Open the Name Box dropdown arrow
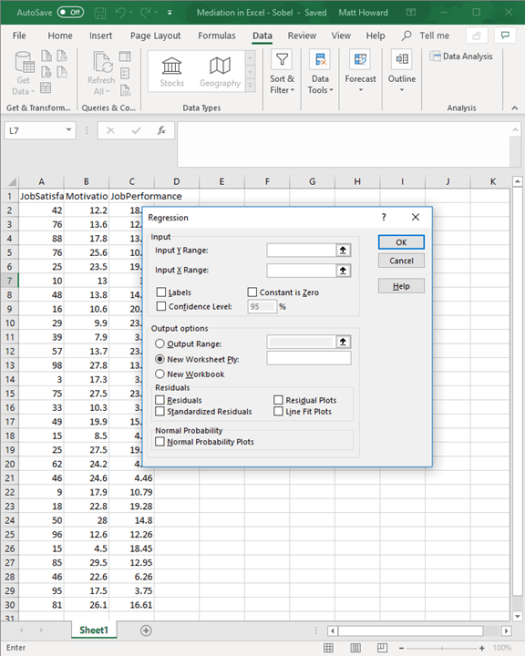525x656 pixels. point(69,130)
